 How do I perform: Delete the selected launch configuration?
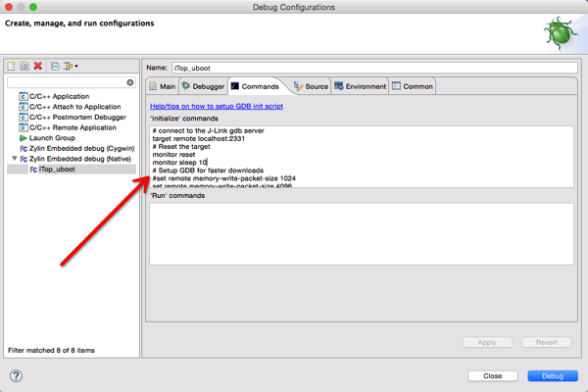coord(38,66)
